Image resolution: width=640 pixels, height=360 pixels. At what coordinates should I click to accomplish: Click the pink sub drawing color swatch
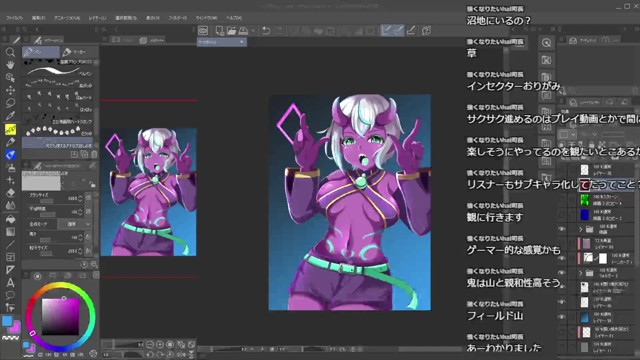(x=16, y=327)
